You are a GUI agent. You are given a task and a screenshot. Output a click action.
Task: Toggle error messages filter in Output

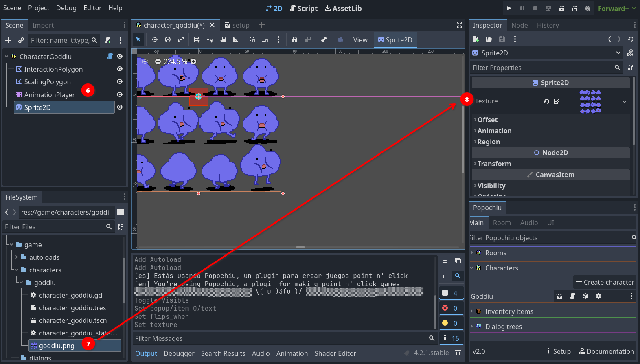tap(451, 308)
